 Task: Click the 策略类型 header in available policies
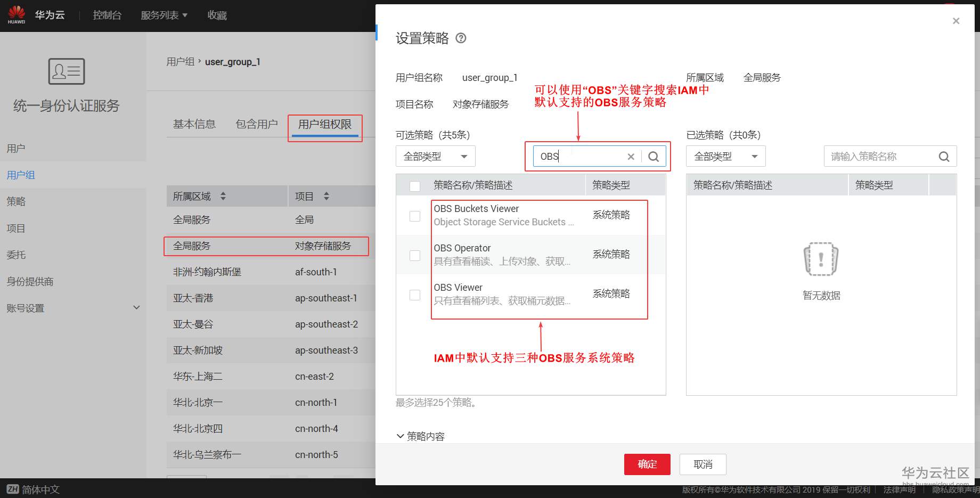(x=611, y=185)
